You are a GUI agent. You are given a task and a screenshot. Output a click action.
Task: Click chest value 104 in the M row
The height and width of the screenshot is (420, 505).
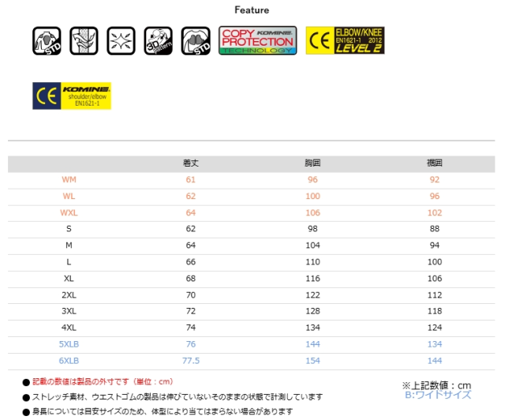coord(312,246)
